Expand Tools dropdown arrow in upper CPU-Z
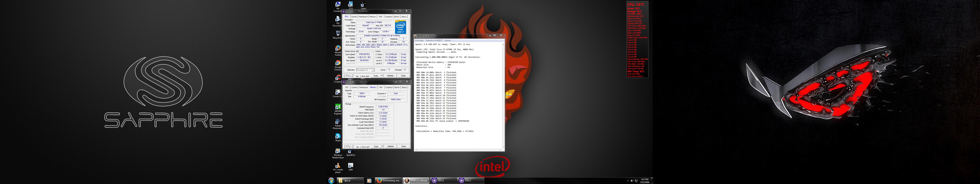This screenshot has width=980, height=184. tap(382, 76)
